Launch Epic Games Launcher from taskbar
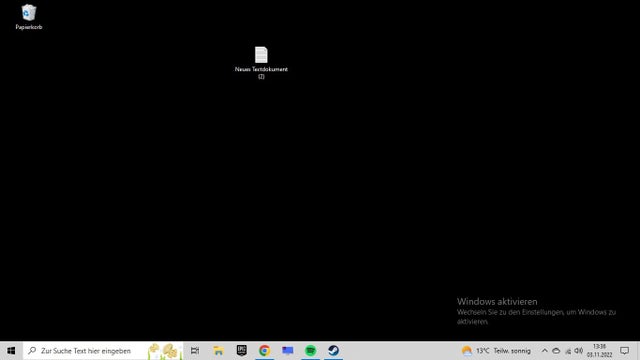The height and width of the screenshot is (360, 640). tap(242, 351)
